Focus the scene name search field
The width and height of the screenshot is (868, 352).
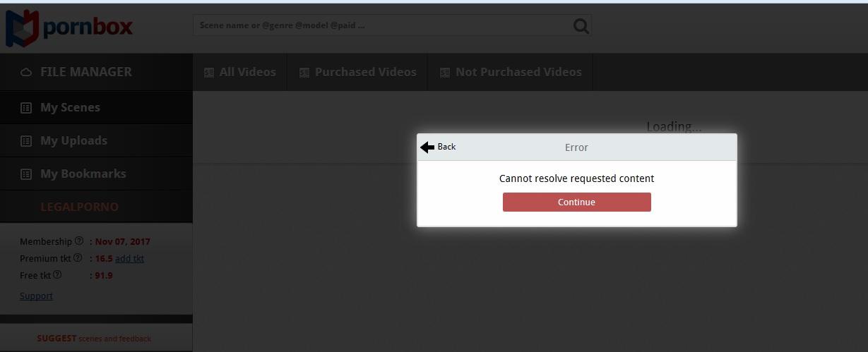point(381,25)
